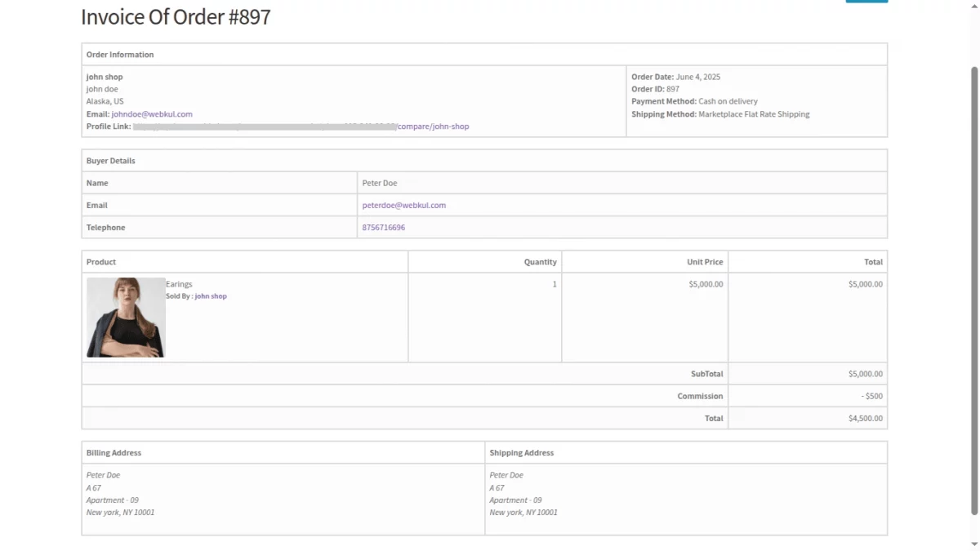Click the blue button at the top right
This screenshot has height=551, width=980.
click(x=866, y=2)
